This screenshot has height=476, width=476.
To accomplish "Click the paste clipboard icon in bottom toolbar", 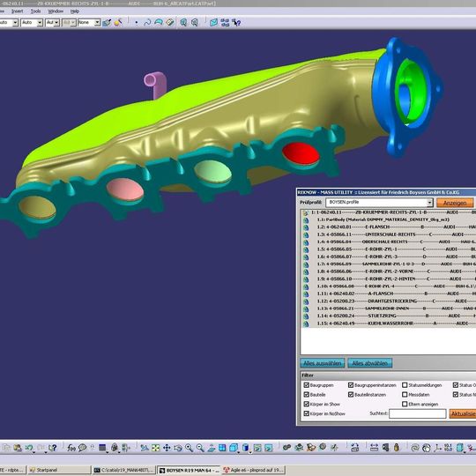I will coord(18,448).
